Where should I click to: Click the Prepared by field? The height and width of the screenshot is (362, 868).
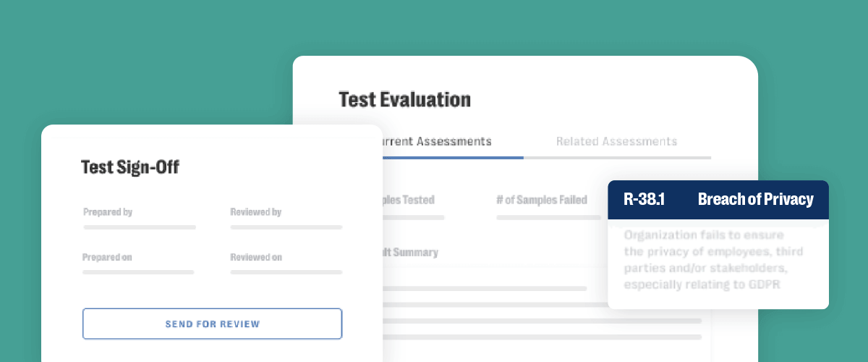(x=140, y=227)
